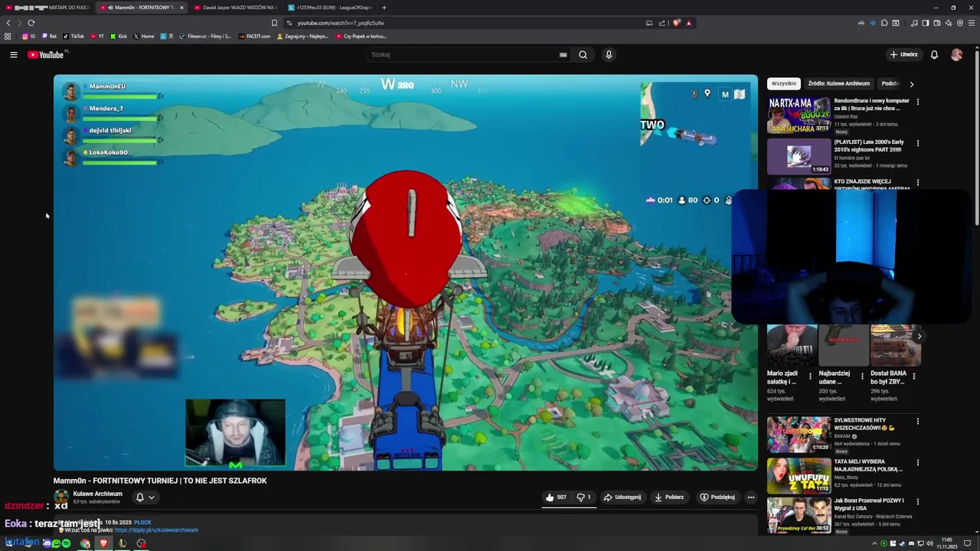Open the Late 2000's nightcore playlist thumbnail
The height and width of the screenshot is (551, 980).
tap(799, 156)
